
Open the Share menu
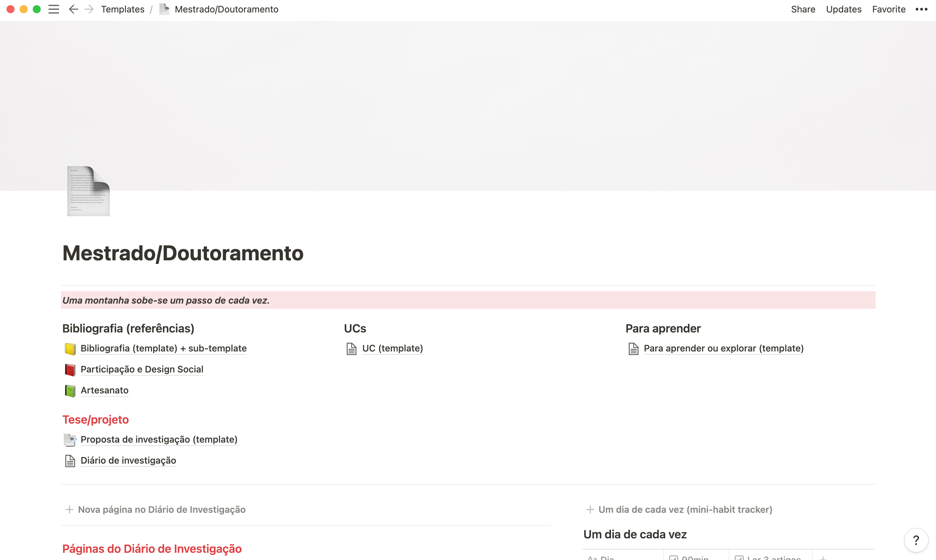[x=803, y=10]
